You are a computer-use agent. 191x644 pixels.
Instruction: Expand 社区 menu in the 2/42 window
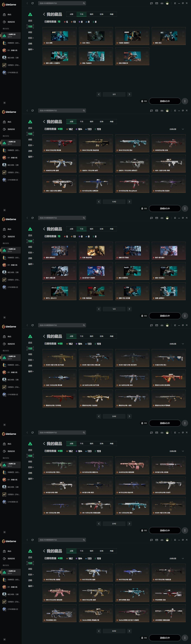click(x=31, y=467)
